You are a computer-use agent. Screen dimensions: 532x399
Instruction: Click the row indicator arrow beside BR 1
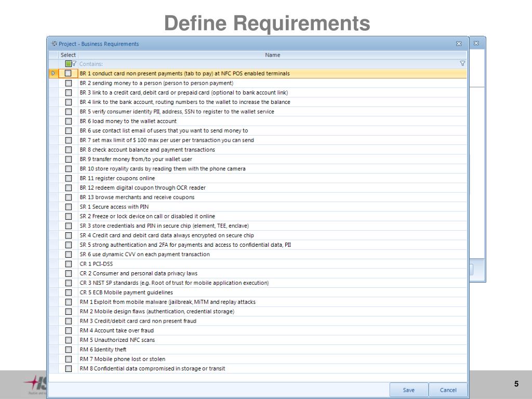click(x=54, y=73)
